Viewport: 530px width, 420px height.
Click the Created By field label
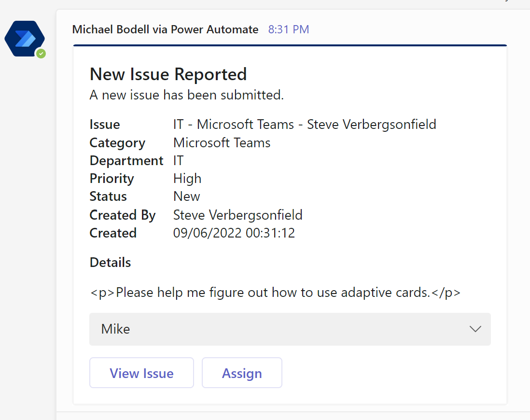(122, 215)
